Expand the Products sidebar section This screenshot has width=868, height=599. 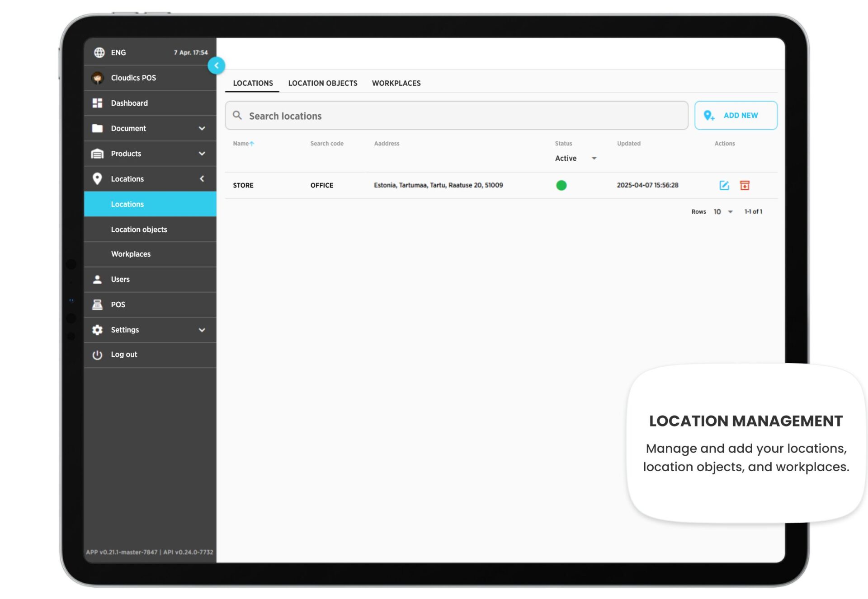point(202,154)
